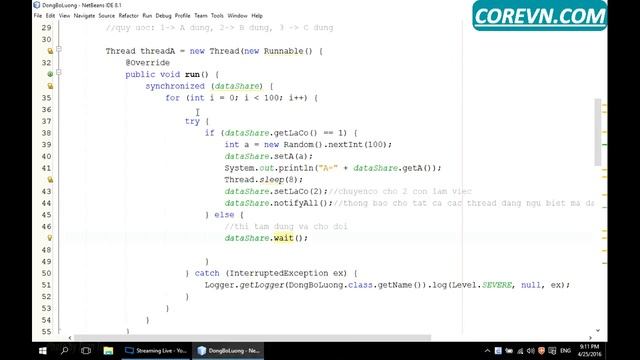Click the volume icon in system tray

tap(531, 351)
